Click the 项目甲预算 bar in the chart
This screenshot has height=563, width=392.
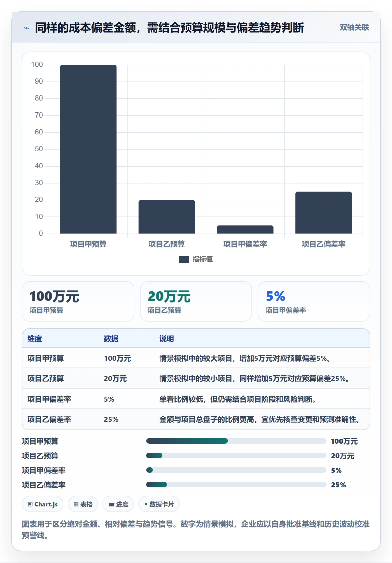coord(88,149)
